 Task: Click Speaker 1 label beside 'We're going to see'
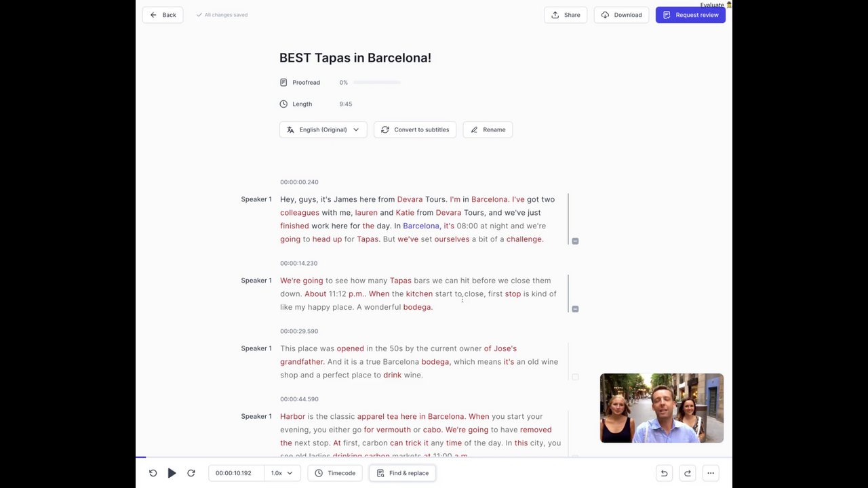[256, 281]
